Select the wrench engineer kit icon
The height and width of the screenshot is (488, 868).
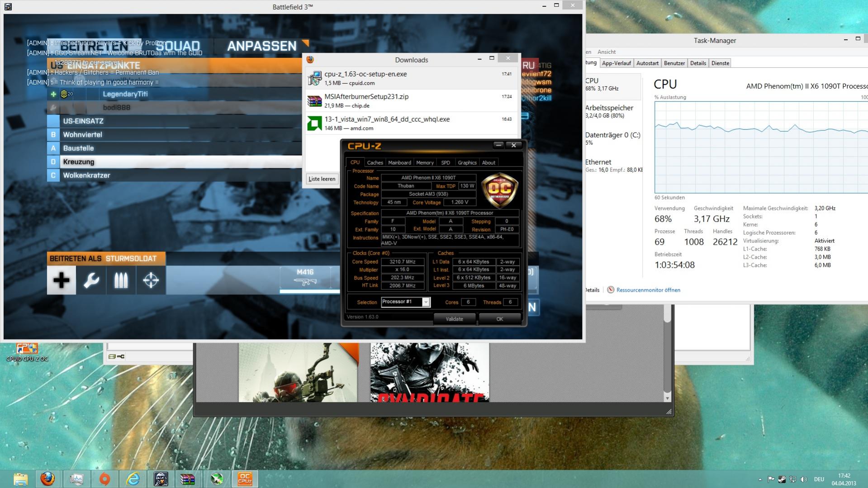(x=91, y=280)
